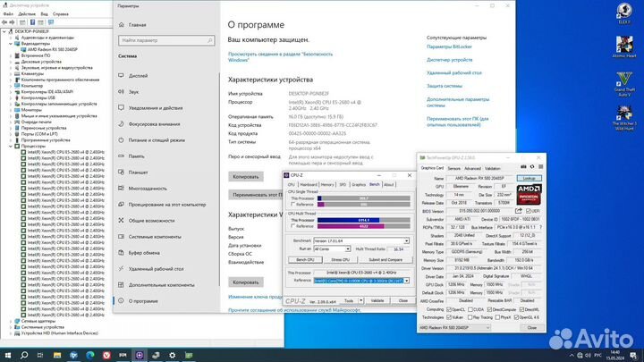The width and height of the screenshot is (644, 362).
Task: Toggle Single Thread Reference checkbox in CPU-Z
Action: tap(292, 204)
